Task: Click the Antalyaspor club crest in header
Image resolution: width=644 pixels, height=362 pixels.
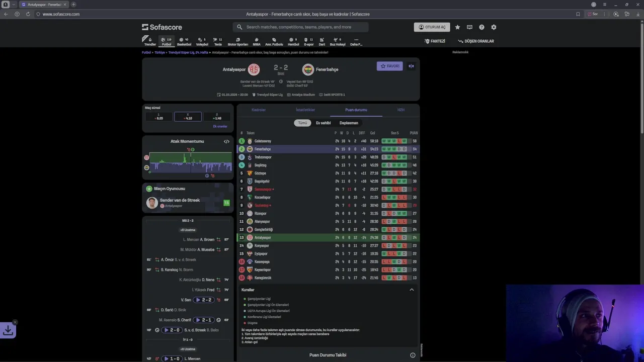Action: tap(254, 69)
